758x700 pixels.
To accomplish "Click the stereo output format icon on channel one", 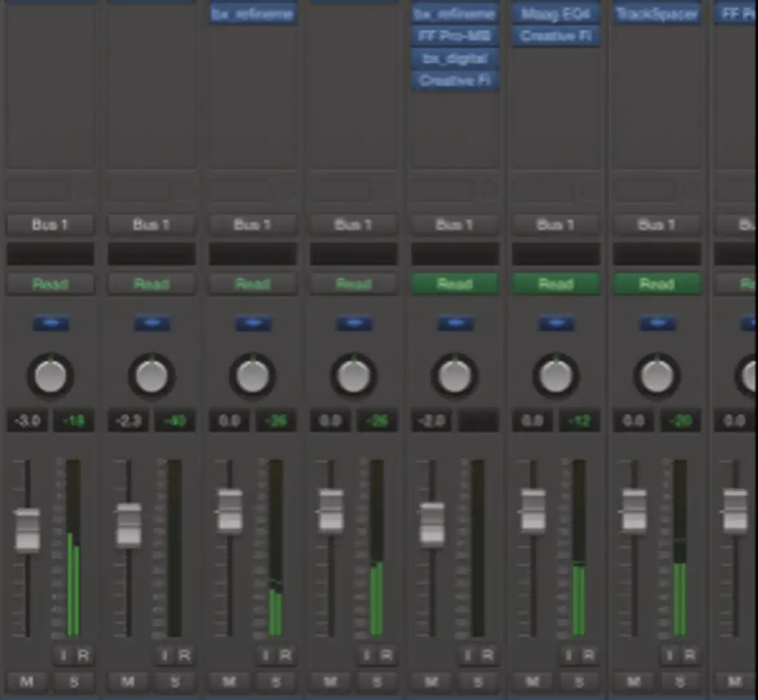I will pyautogui.click(x=51, y=323).
